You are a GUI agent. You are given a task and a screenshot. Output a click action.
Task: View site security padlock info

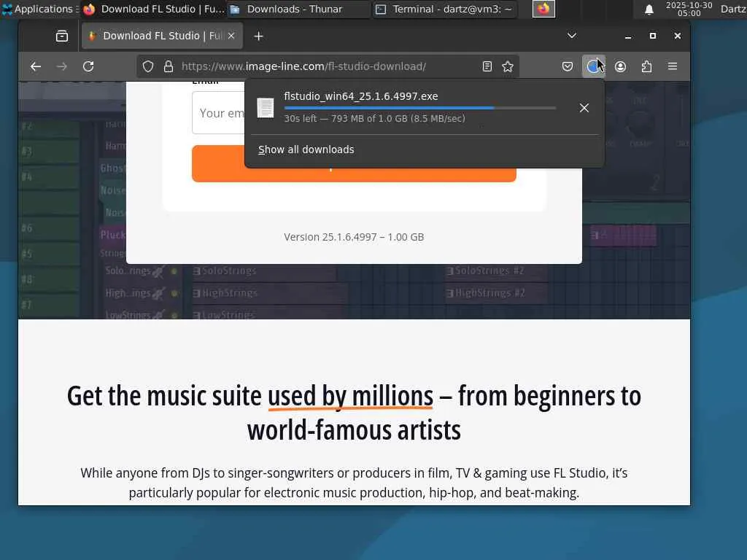tap(169, 66)
